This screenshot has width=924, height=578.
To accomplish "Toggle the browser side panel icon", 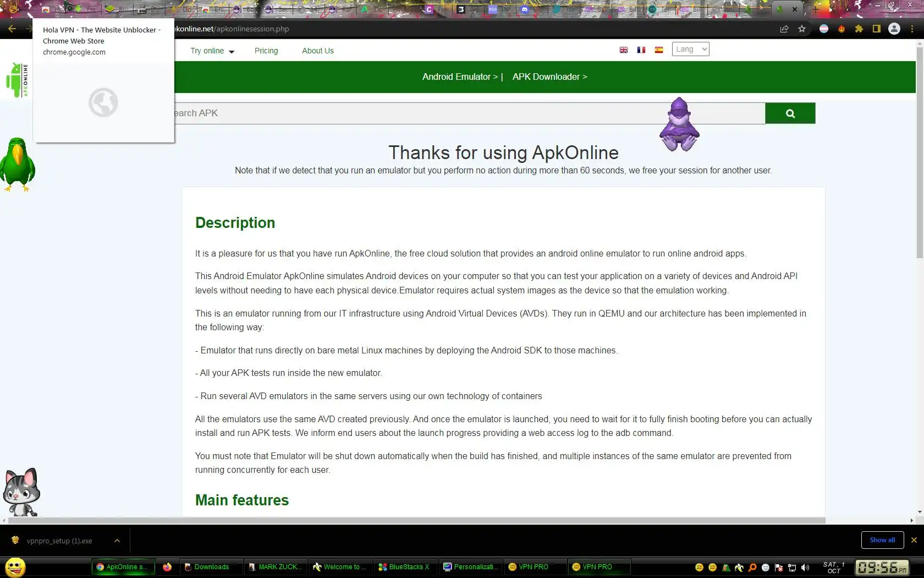I will [877, 29].
